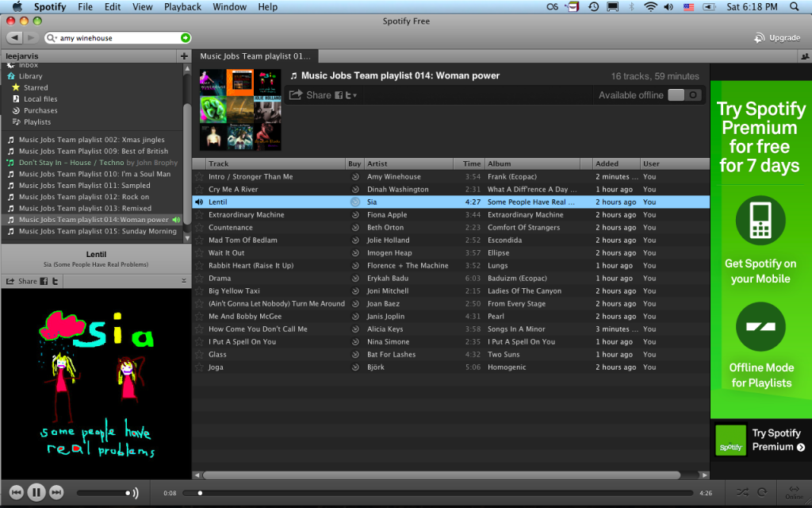
Task: Share Lentil track on Twitter in sidebar
Action: point(55,281)
